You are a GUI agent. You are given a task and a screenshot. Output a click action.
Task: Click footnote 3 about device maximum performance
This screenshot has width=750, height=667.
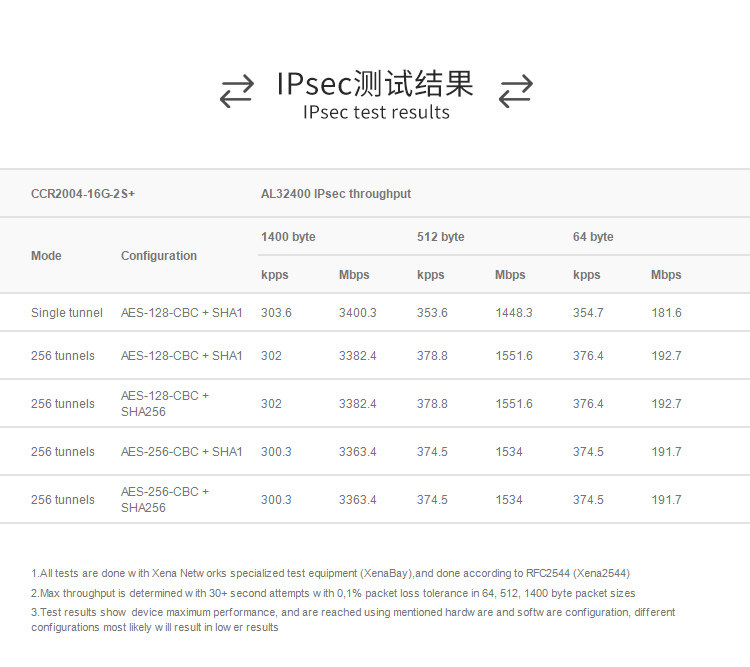pos(353,620)
